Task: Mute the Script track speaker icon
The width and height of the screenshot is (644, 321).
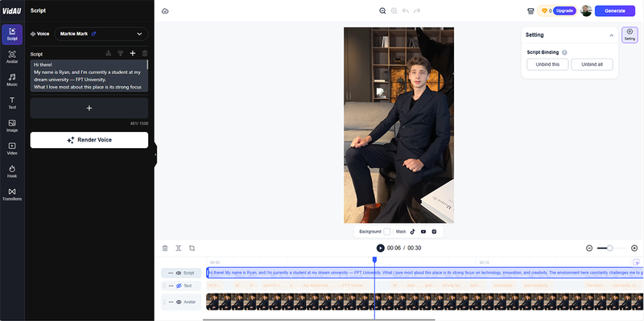Action: 179,273
